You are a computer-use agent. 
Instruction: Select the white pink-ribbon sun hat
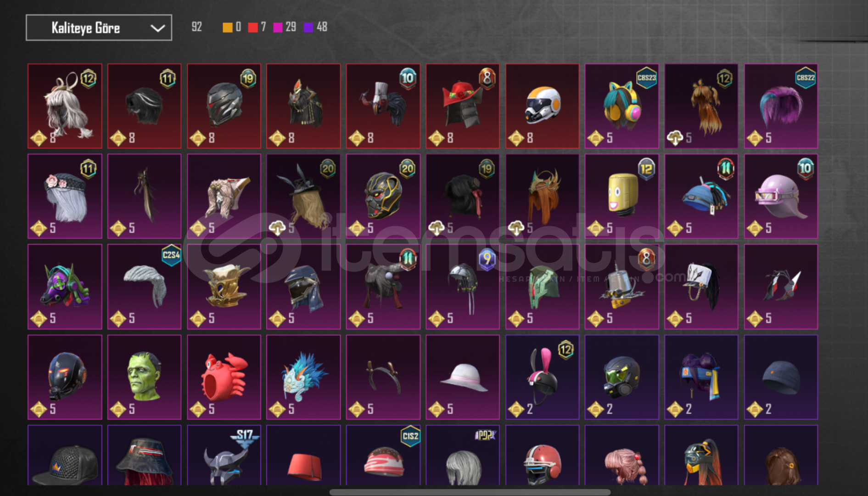pos(463,377)
